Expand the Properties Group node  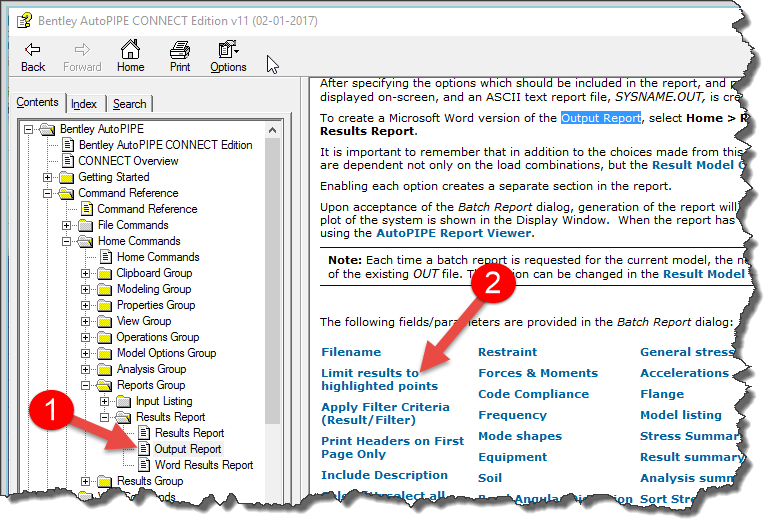(85, 305)
